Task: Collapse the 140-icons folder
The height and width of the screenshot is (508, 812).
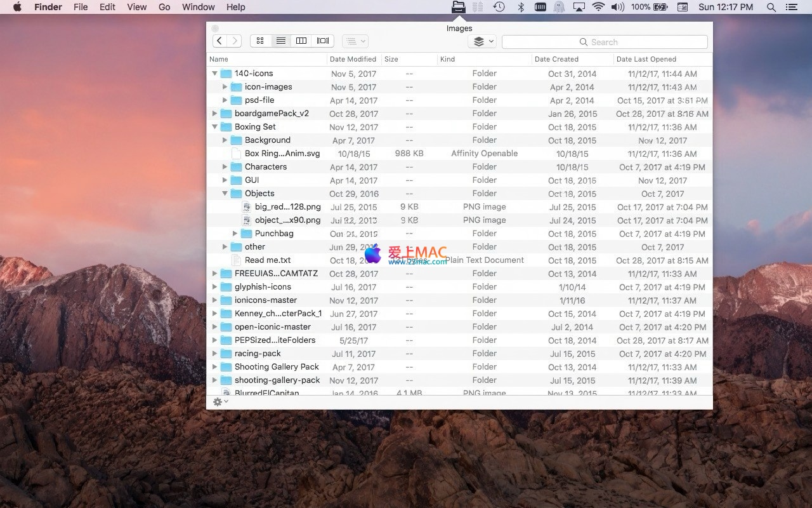Action: (214, 74)
